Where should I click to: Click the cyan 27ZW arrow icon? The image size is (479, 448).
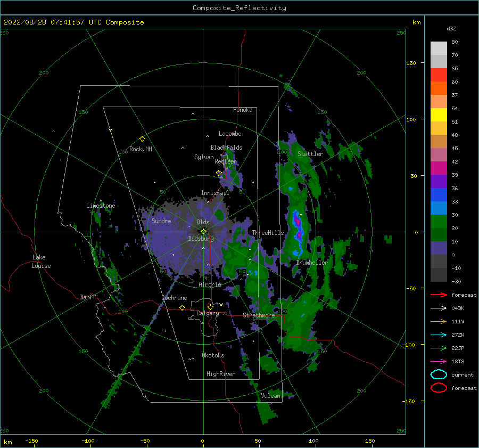pos(439,335)
